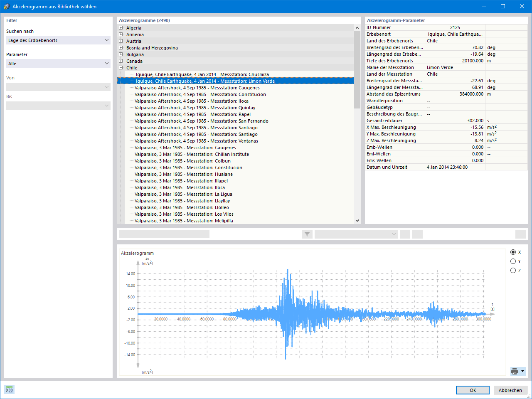Select the Z direction radio button

pos(513,271)
